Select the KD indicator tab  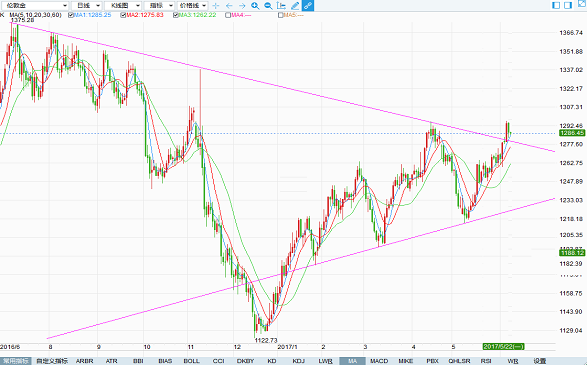272,361
